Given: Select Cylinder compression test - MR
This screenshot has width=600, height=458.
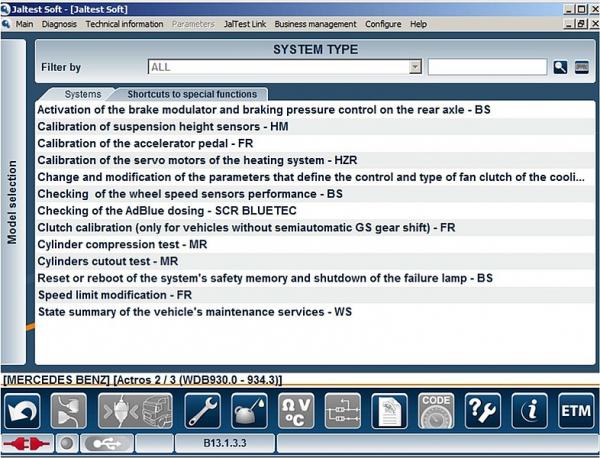Looking at the screenshot, I should point(315,244).
